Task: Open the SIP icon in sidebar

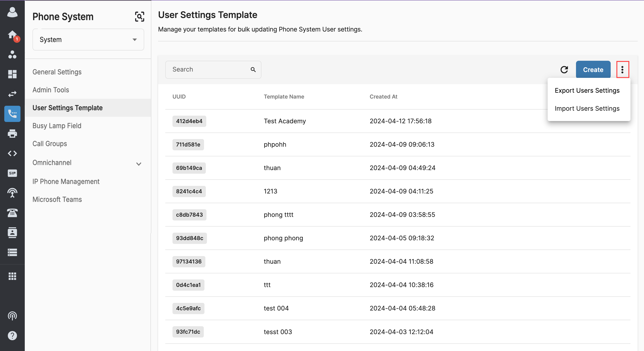Action: (12, 173)
